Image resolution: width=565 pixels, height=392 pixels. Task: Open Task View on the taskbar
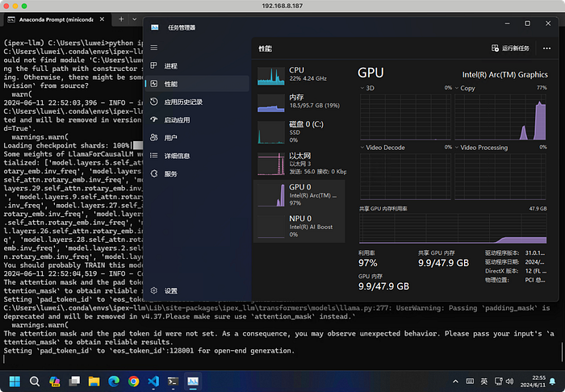tap(74, 382)
